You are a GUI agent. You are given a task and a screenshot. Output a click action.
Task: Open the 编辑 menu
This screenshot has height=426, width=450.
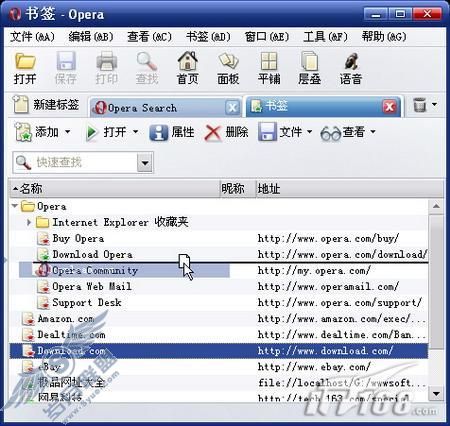[x=91, y=37]
